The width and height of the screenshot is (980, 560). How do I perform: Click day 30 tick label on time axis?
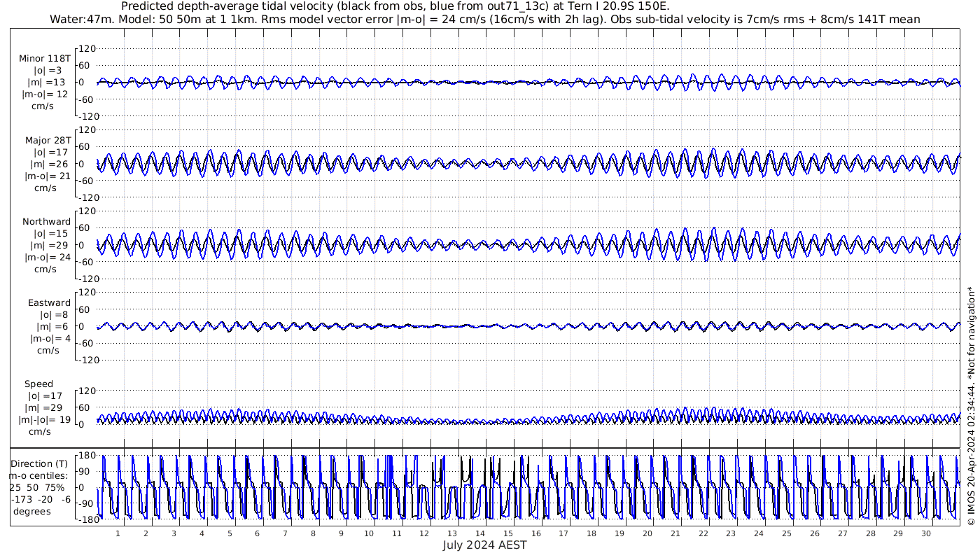click(925, 533)
